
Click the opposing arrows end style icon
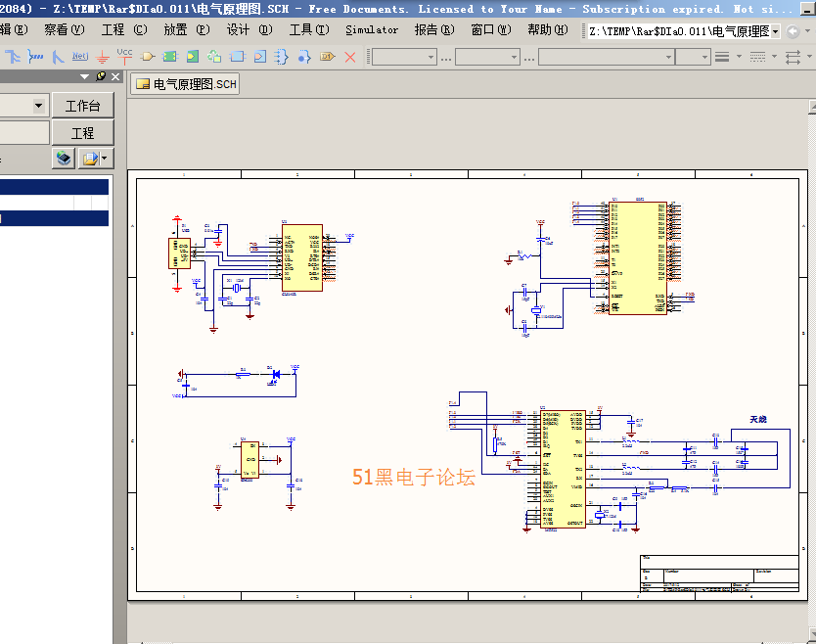click(793, 57)
